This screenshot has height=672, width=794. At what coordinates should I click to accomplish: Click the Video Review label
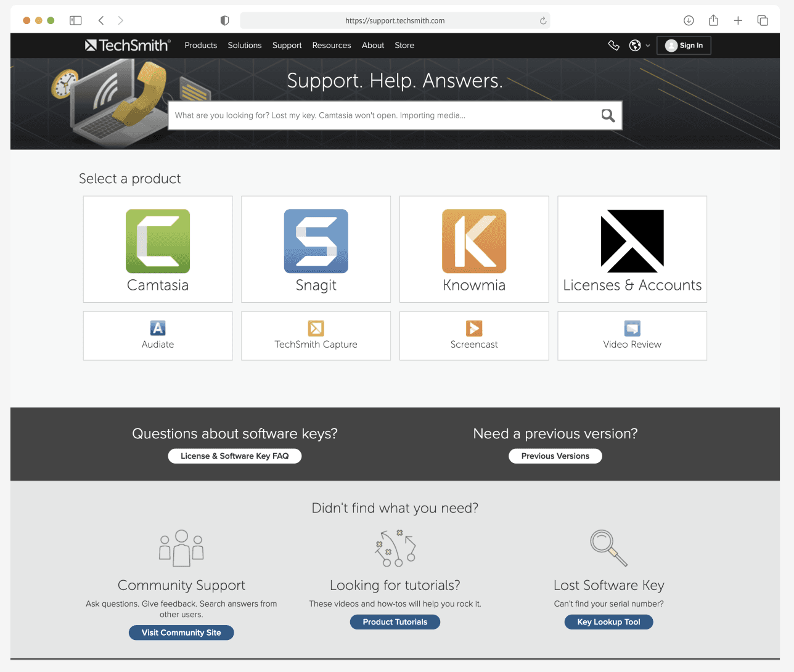(632, 344)
